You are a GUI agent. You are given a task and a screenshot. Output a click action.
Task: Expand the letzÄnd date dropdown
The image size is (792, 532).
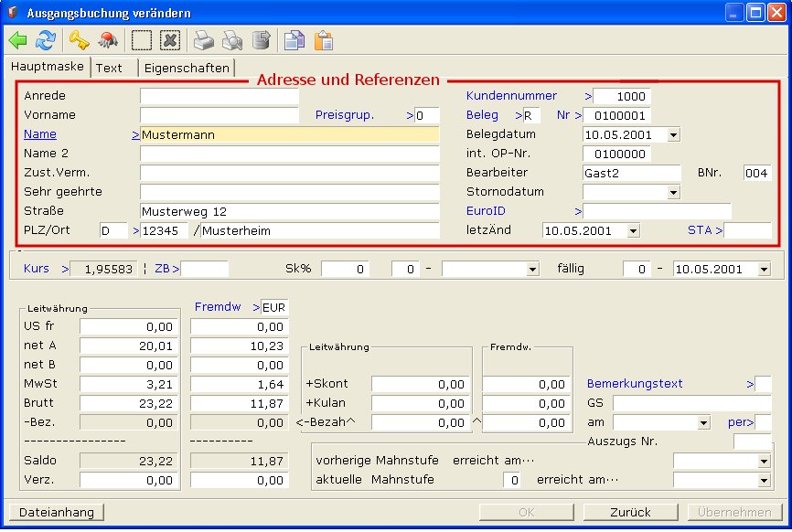(x=633, y=231)
